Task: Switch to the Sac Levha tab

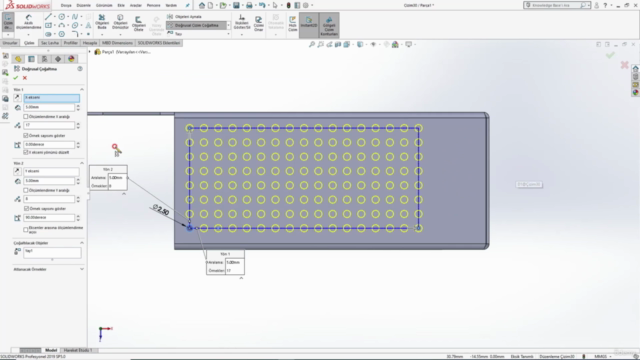Action: click(x=50, y=43)
